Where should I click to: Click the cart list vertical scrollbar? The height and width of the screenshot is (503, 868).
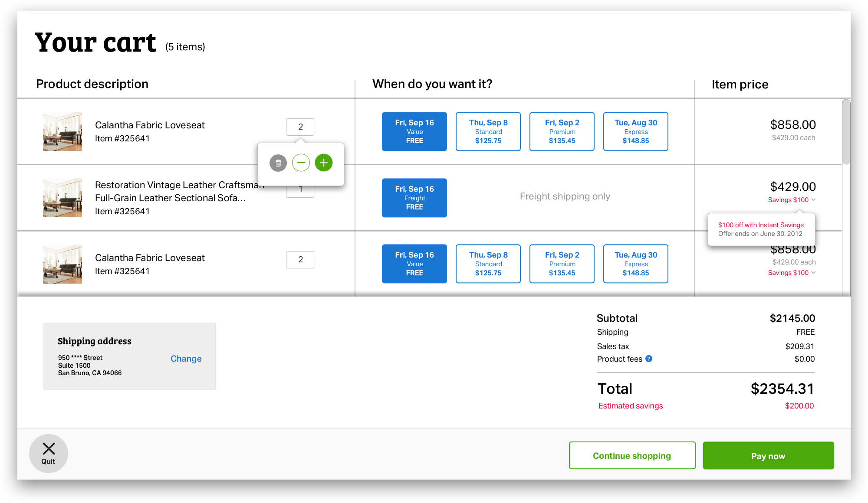pyautogui.click(x=846, y=132)
